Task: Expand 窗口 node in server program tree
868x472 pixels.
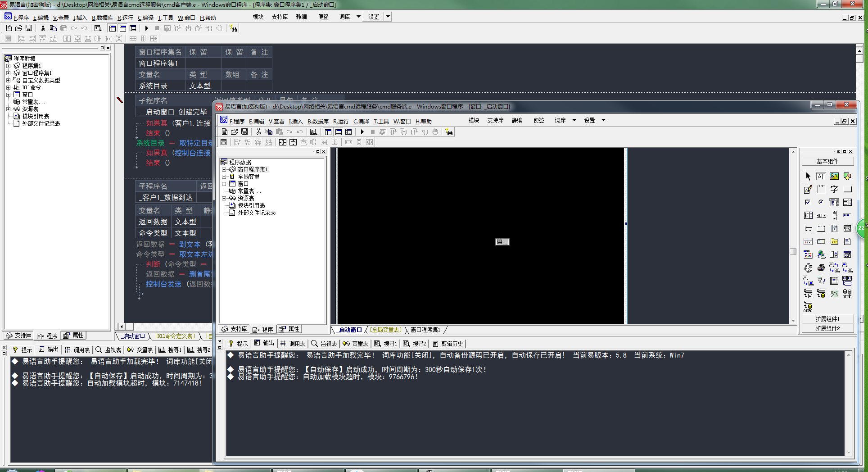Action: click(x=224, y=184)
